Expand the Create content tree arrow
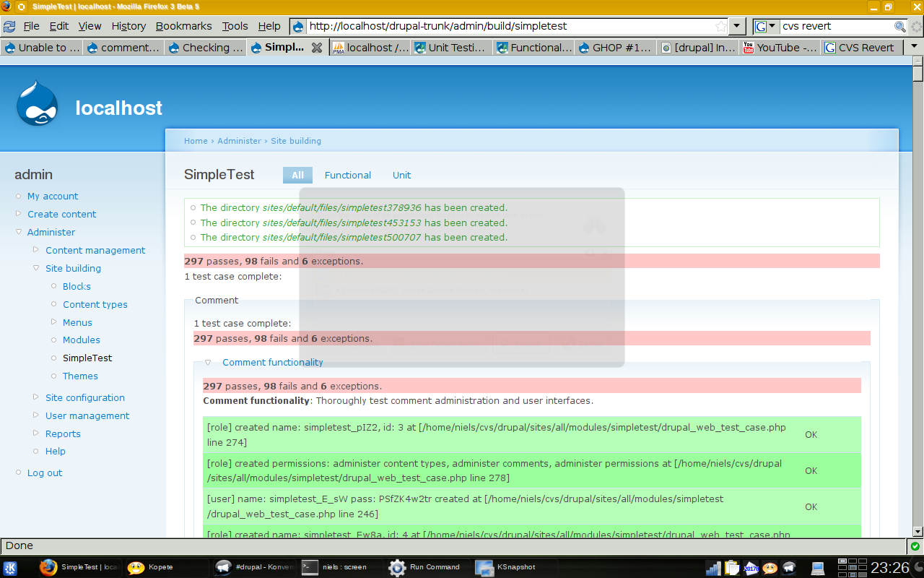Viewport: 924px width, 578px height. coord(19,214)
